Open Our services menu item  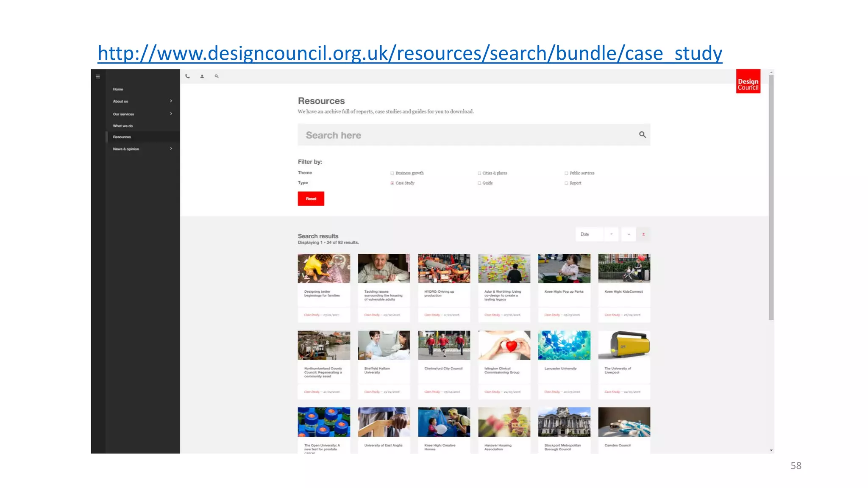pyautogui.click(x=123, y=114)
